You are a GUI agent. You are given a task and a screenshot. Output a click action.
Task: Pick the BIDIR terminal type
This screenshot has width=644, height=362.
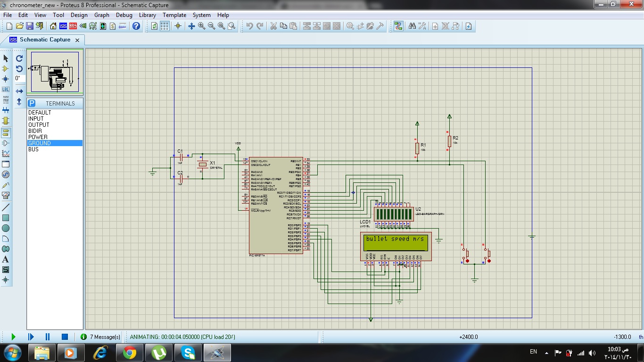point(35,131)
